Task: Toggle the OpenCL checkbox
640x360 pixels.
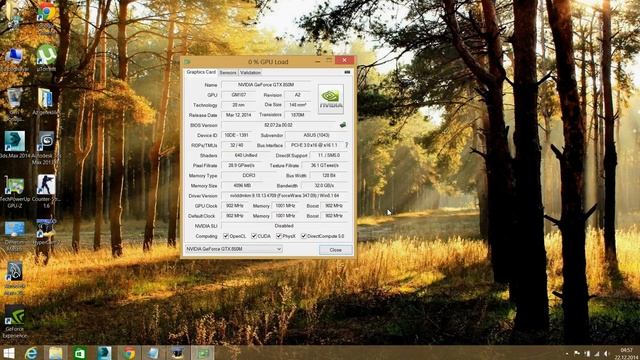Action: pyautogui.click(x=226, y=236)
